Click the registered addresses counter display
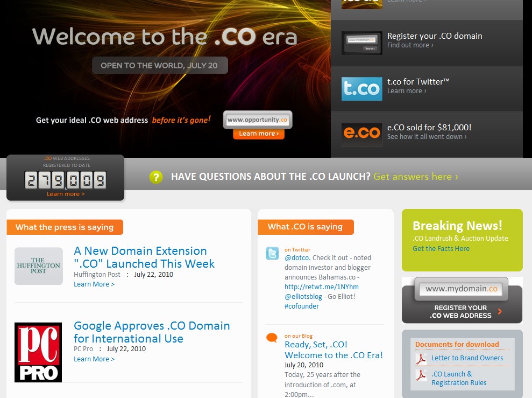The width and height of the screenshot is (532, 398). pyautogui.click(x=66, y=180)
